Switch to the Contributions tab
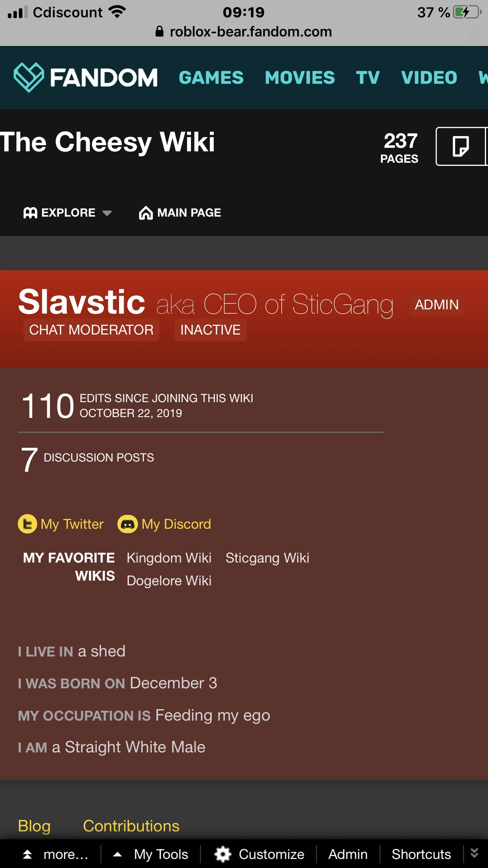Image resolution: width=488 pixels, height=868 pixels. [131, 826]
